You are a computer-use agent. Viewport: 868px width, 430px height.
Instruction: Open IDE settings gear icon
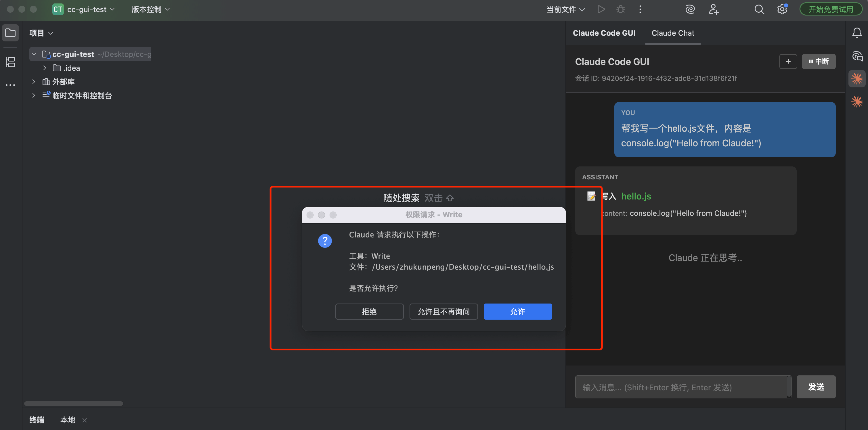click(782, 9)
